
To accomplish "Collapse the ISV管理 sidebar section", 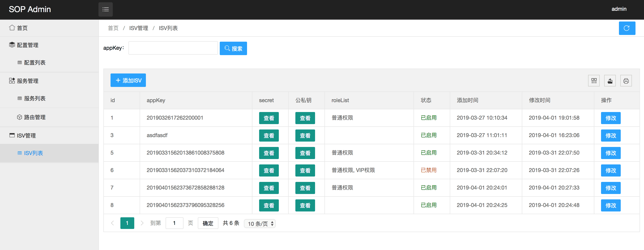I will 26,135.
